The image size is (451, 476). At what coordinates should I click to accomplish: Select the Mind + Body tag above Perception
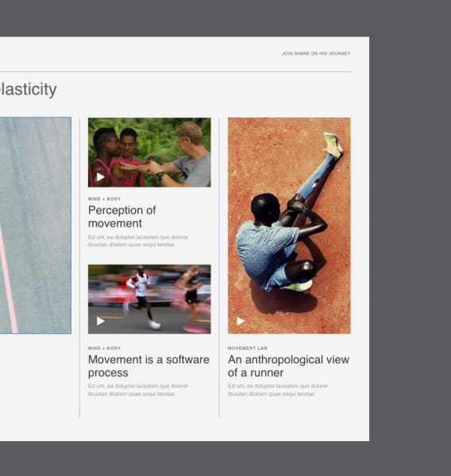point(104,199)
